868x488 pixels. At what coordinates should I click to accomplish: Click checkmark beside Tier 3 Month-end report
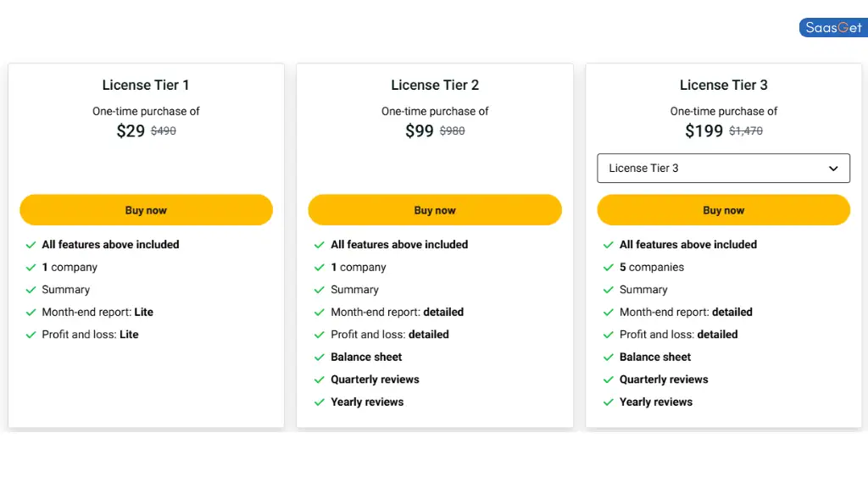(609, 312)
